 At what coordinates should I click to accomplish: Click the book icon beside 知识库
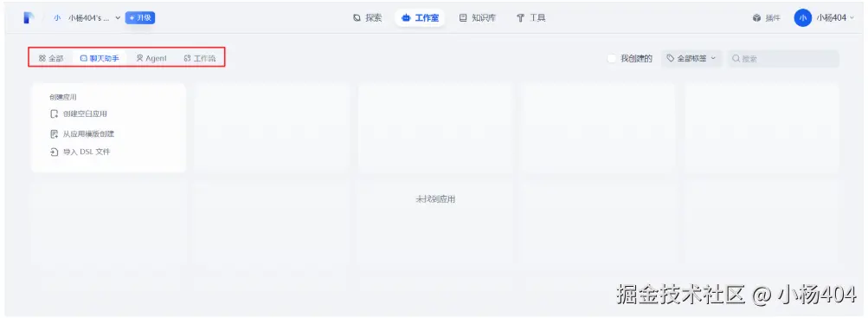click(x=463, y=17)
